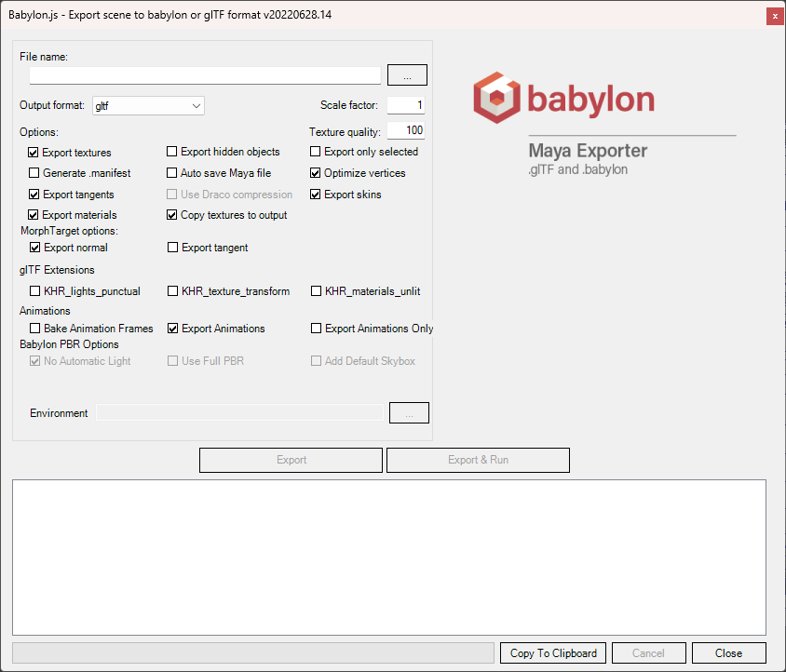Viewport: 786px width, 672px height.
Task: Toggle Export Animations checkbox
Action: pos(172,329)
